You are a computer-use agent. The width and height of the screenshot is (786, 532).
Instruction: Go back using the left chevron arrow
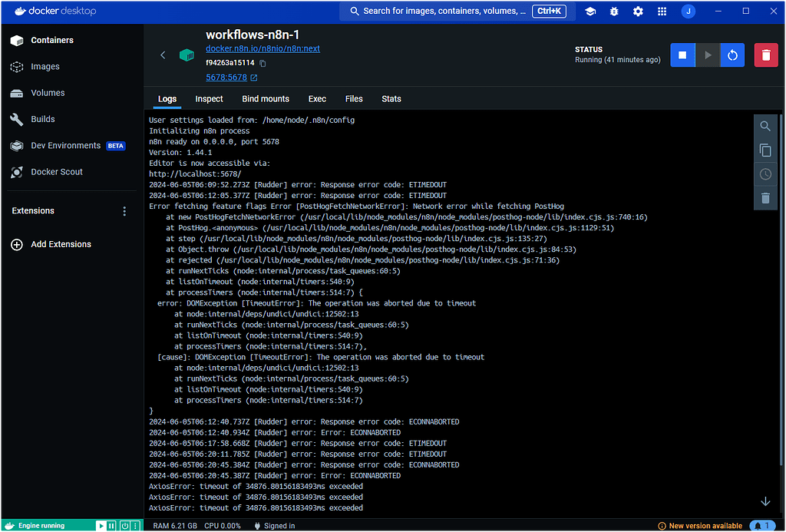[163, 55]
